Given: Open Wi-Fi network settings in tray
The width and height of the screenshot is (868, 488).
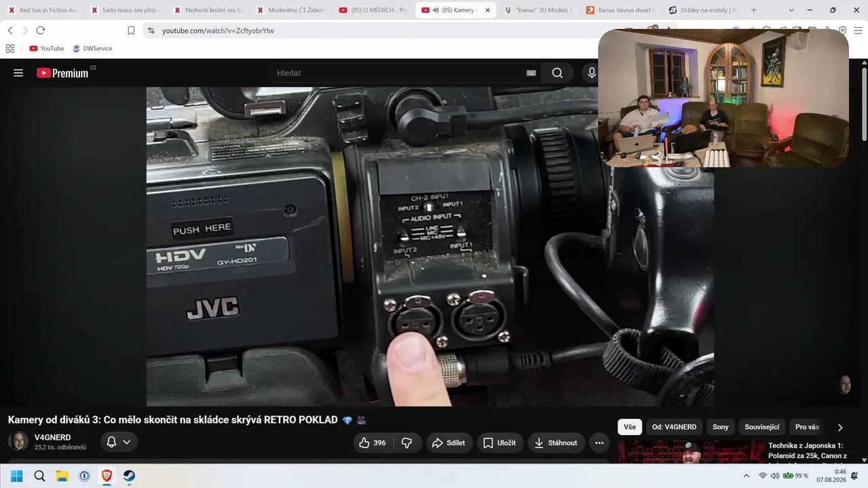Looking at the screenshot, I should tap(763, 476).
